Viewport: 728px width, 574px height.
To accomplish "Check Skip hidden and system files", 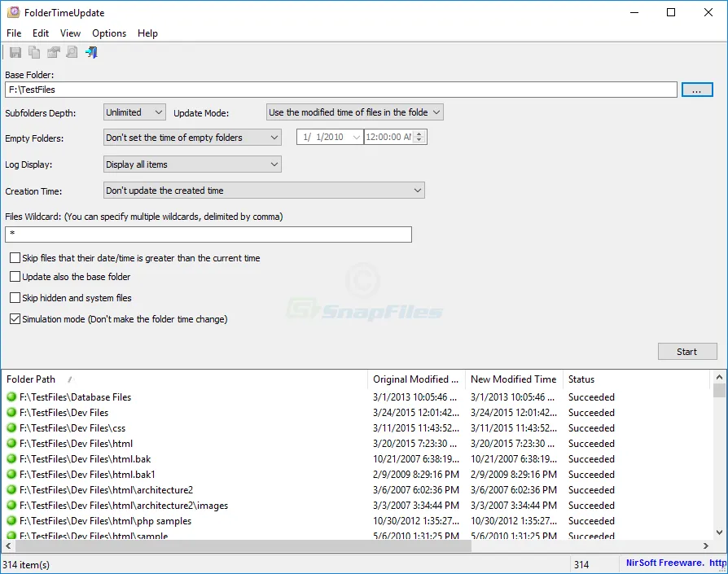I will click(15, 298).
